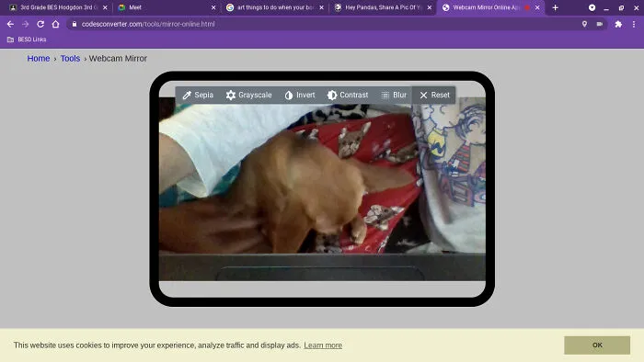Close the Hey Pandas tab
644x362 pixels.
click(x=430, y=7)
